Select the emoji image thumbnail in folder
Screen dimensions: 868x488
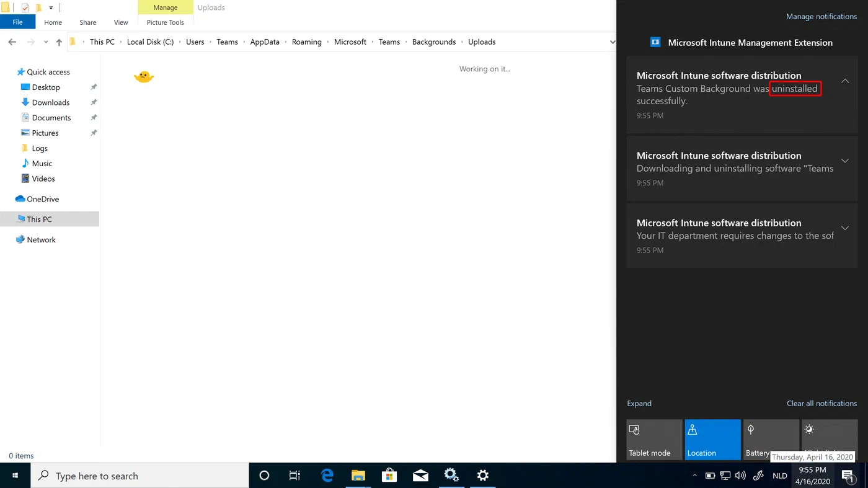pyautogui.click(x=144, y=77)
